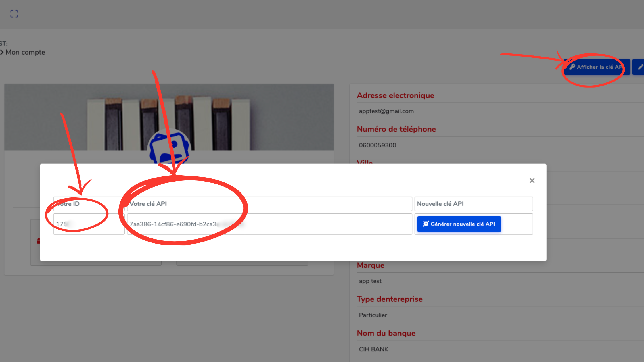Open the Nouvelle clé API field
Viewport: 644px width, 362px height.
coord(474,204)
